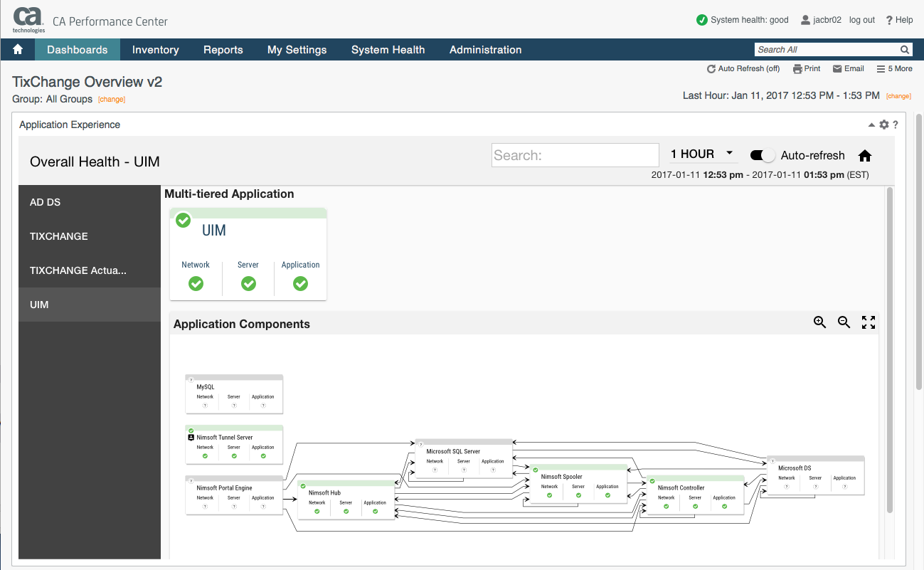
Task: Toggle Auto Refresh in the dashboard toolbar
Action: [743, 68]
